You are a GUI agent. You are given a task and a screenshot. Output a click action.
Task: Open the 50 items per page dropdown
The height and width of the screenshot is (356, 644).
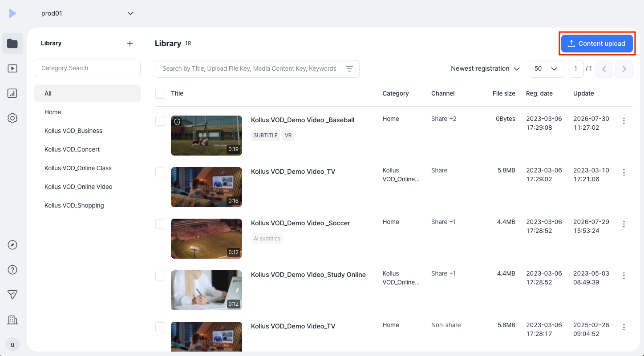pos(547,69)
